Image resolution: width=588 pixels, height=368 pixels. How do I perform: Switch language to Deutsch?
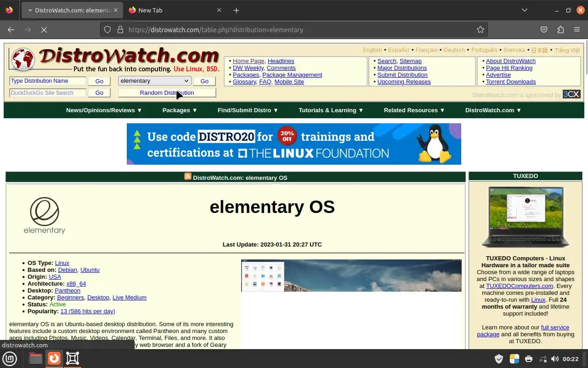(454, 50)
